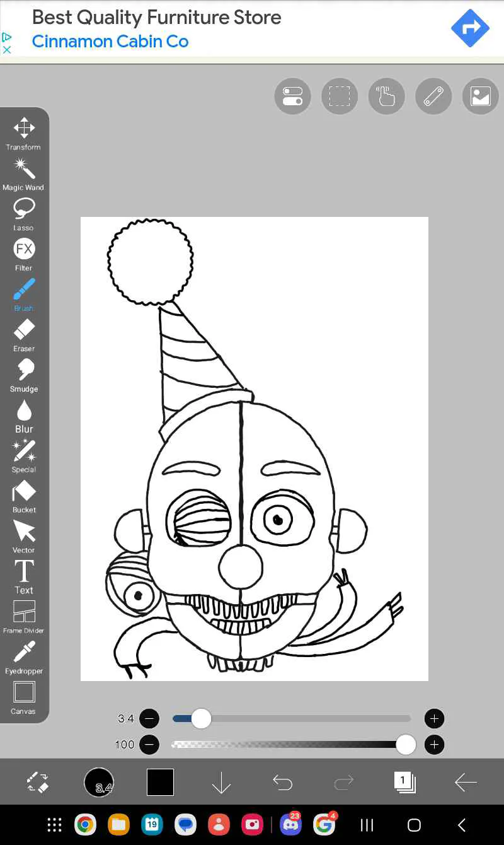Open the Android app drawer grid

click(x=55, y=825)
